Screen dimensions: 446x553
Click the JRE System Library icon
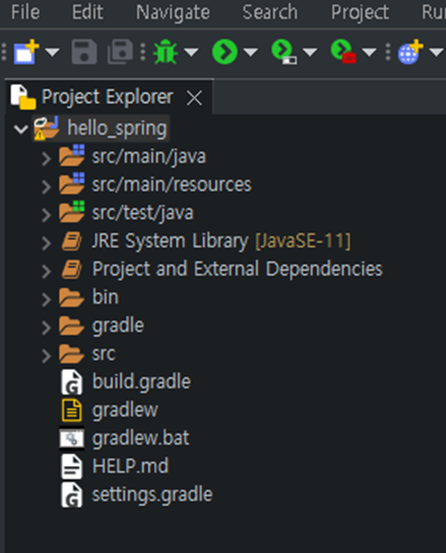tap(72, 241)
